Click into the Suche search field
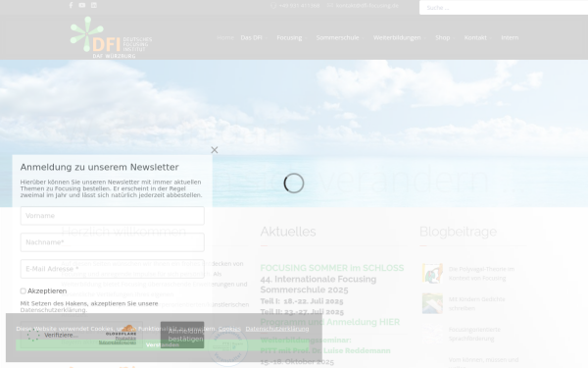Viewport: 588px width, 368px height. pos(504,8)
